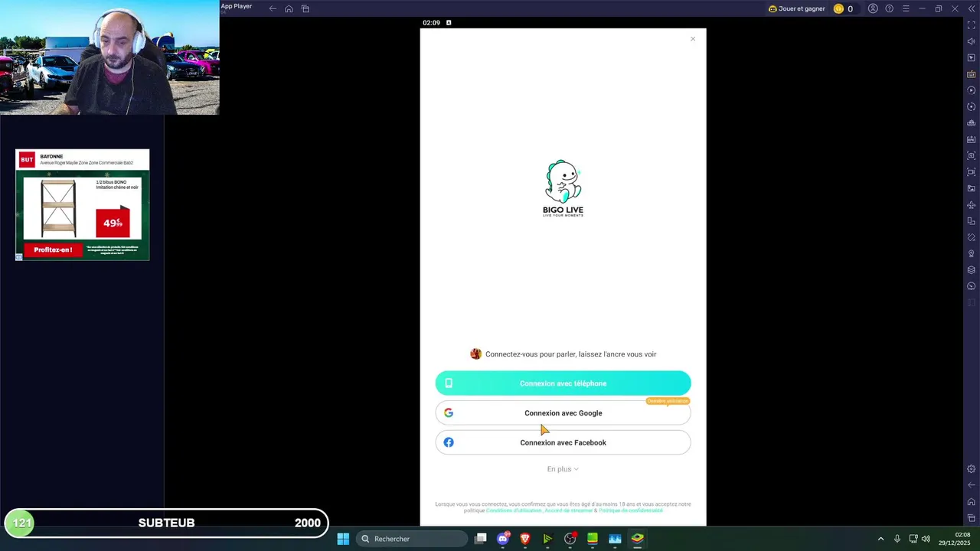Open location pin sidebar icon
Image resolution: width=980 pixels, height=551 pixels.
[972, 253]
